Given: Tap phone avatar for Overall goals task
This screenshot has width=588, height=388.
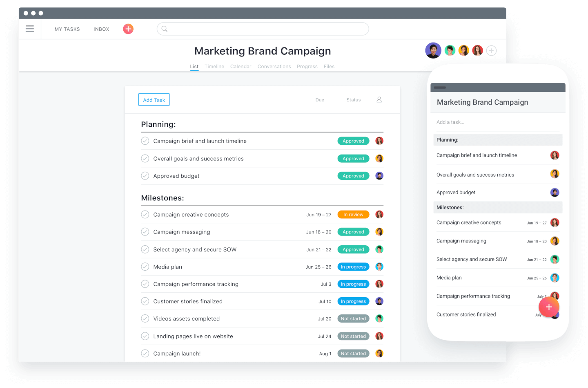Looking at the screenshot, I should click(x=555, y=174).
